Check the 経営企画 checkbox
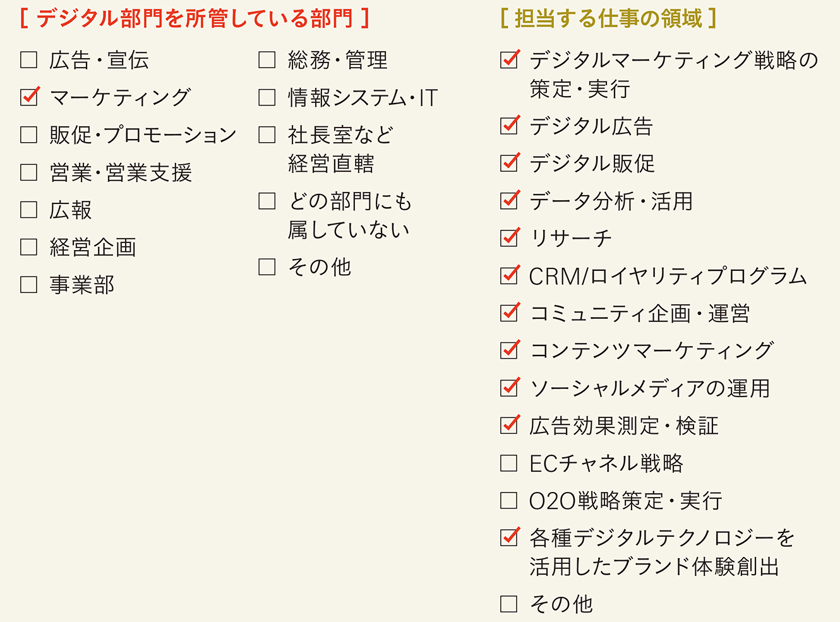This screenshot has height=622, width=840. pos(29,247)
